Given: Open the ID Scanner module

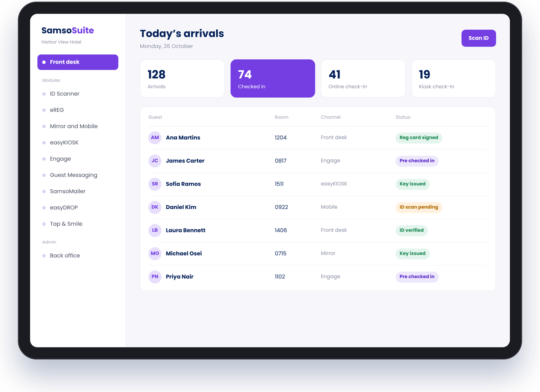Looking at the screenshot, I should tap(64, 94).
